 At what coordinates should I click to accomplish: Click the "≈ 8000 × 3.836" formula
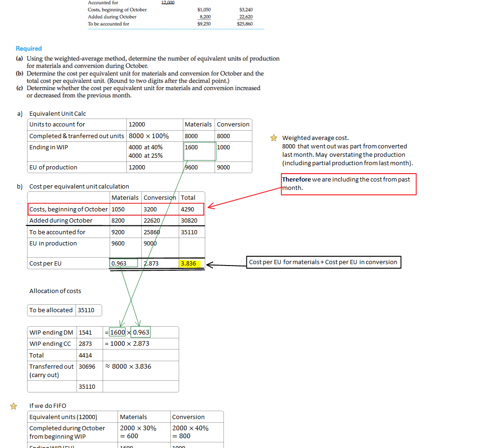click(128, 366)
